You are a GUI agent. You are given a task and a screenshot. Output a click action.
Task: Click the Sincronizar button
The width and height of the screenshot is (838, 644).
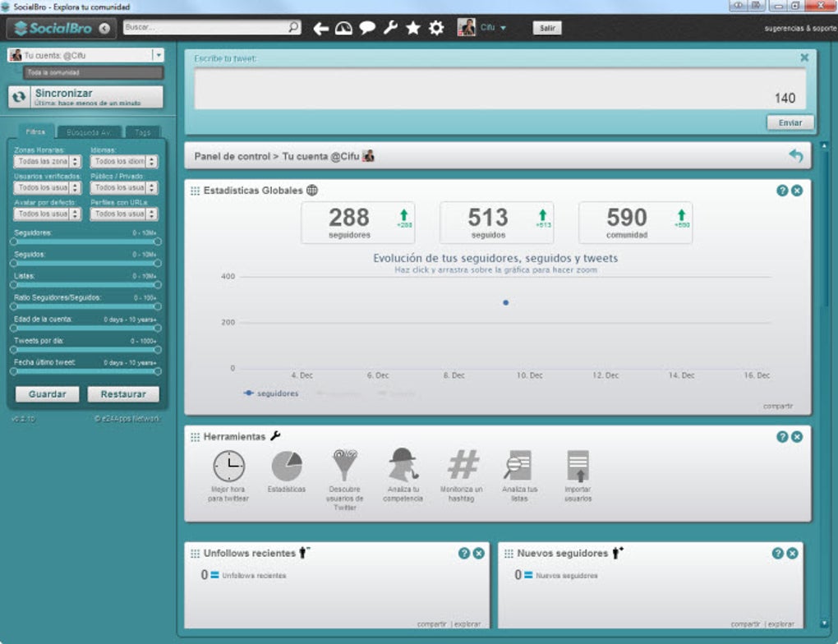pos(85,97)
